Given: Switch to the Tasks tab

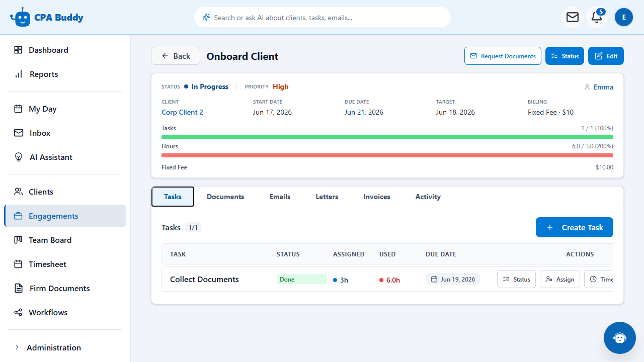Looking at the screenshot, I should [173, 197].
